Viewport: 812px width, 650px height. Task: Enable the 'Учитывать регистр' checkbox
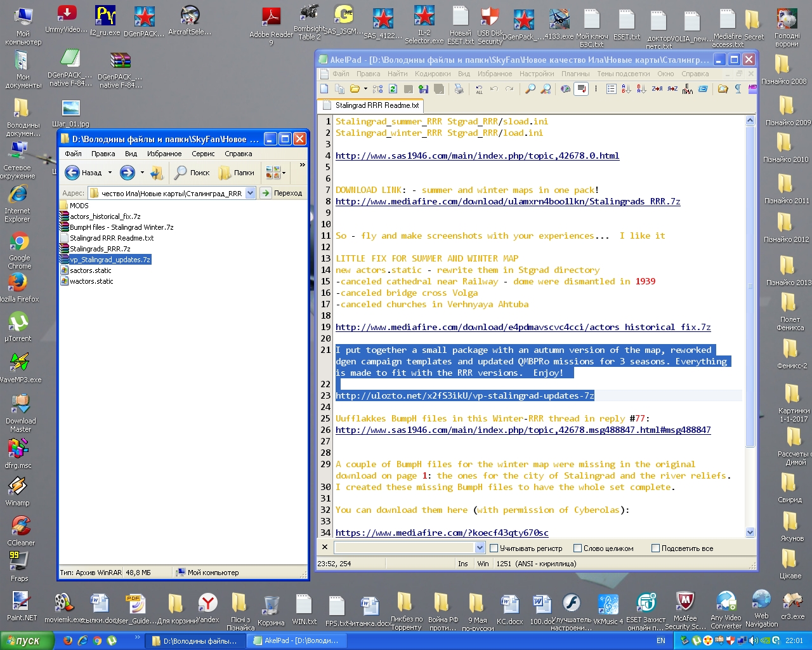click(494, 548)
